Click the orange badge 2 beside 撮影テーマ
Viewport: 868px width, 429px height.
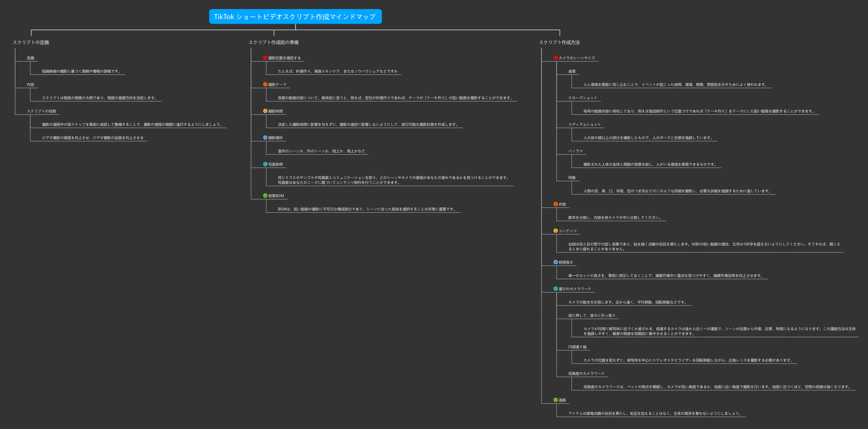[265, 84]
